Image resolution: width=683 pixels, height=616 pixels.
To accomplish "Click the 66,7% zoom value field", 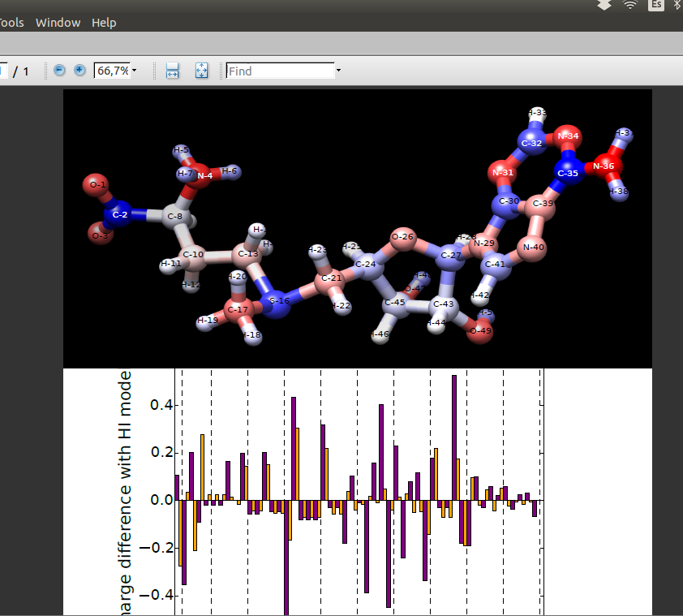I will pos(111,71).
